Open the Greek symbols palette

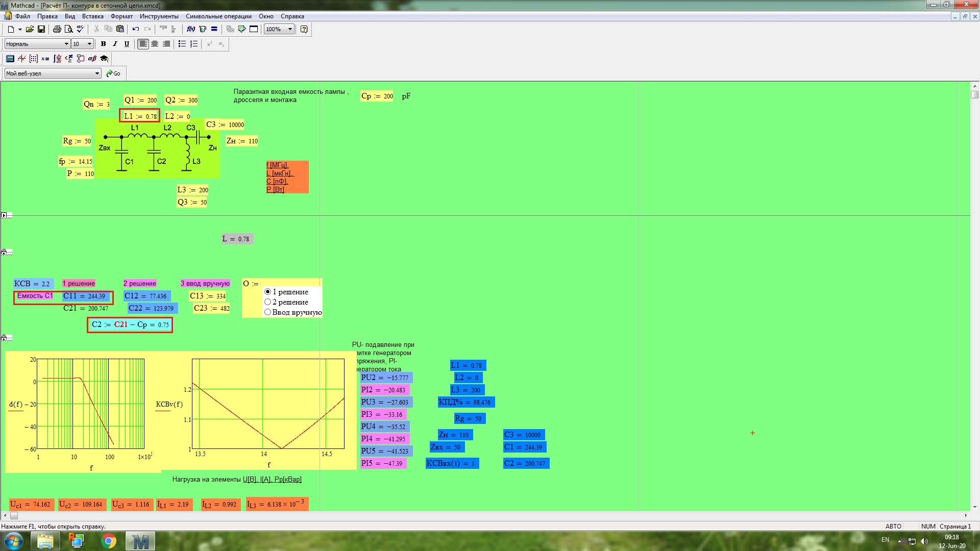click(92, 59)
